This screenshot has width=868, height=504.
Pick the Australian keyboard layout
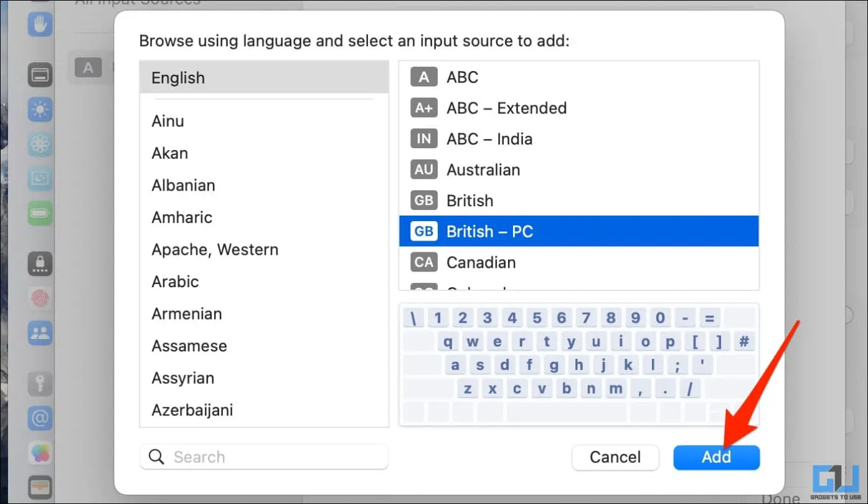click(578, 169)
